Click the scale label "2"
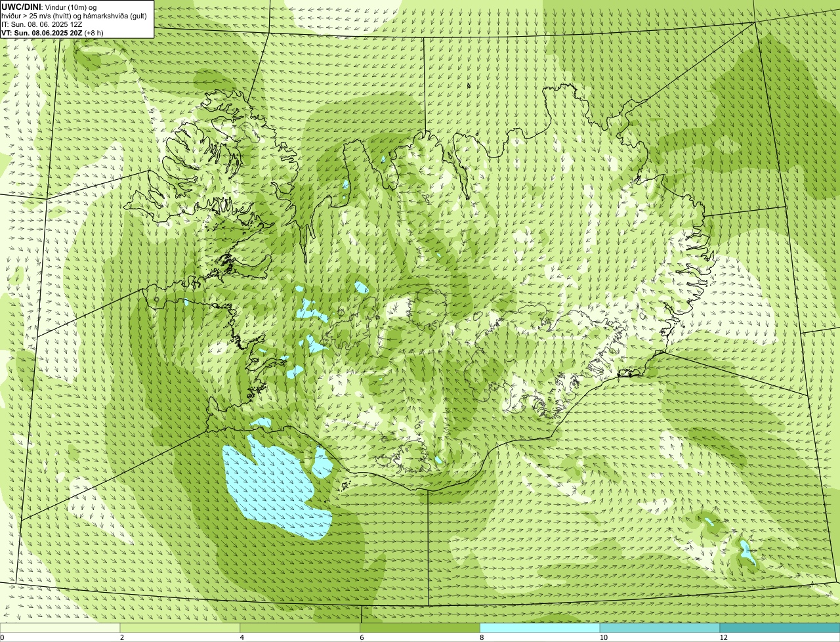The width and height of the screenshot is (840, 642). (x=122, y=637)
